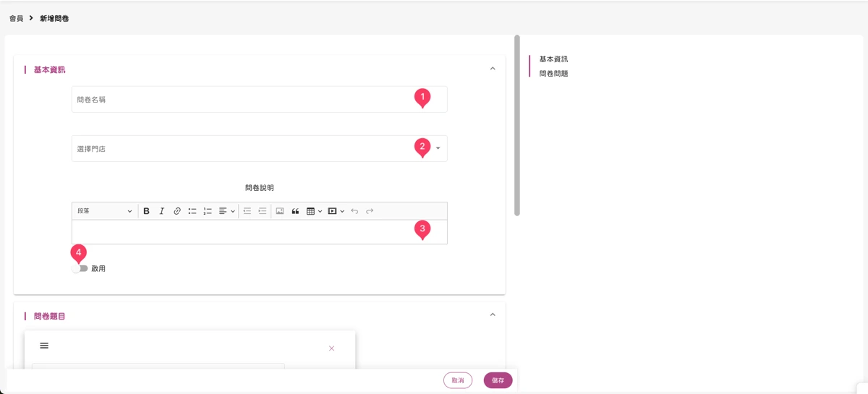The width and height of the screenshot is (868, 394).
Task: Apply a bulleted list
Action: pos(192,211)
